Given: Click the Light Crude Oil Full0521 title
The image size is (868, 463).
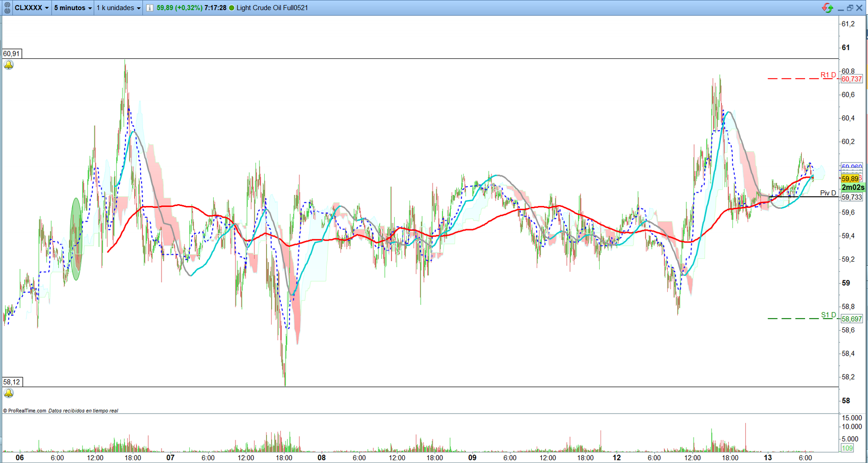Looking at the screenshot, I should [x=272, y=8].
